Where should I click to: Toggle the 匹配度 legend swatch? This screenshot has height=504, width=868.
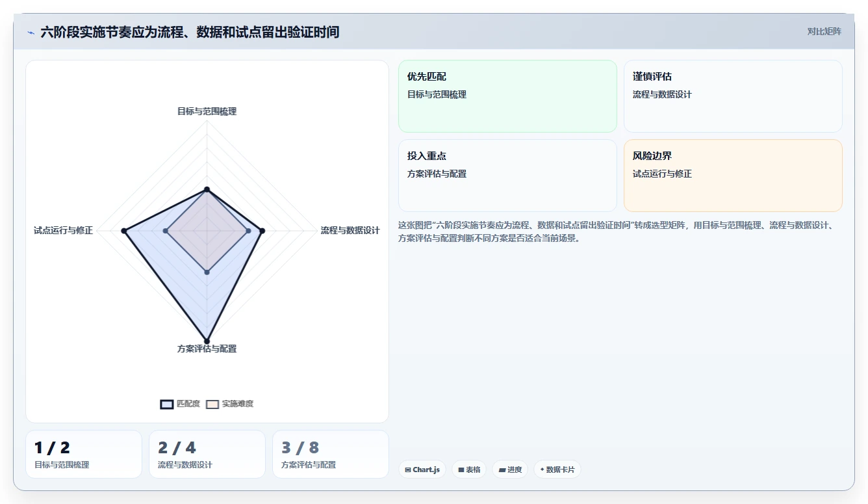(167, 404)
